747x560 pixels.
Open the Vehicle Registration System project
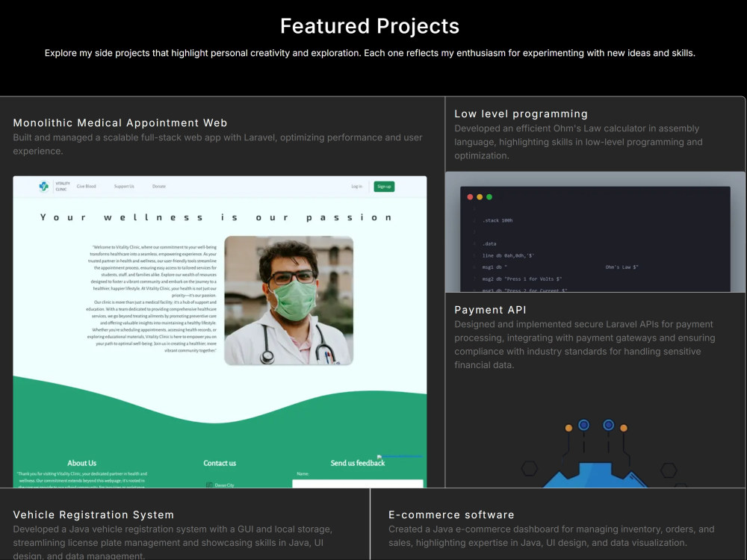coord(93,514)
